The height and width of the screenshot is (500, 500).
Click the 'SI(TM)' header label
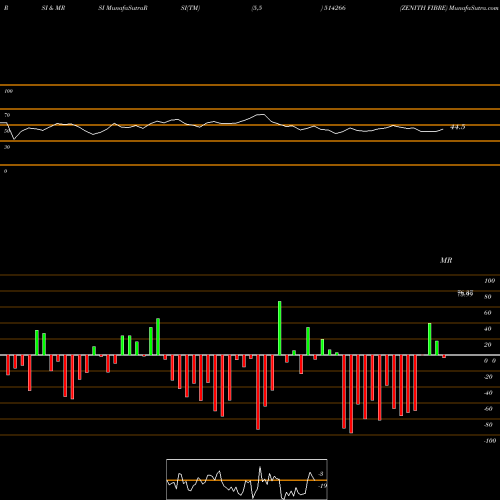click(x=190, y=8)
